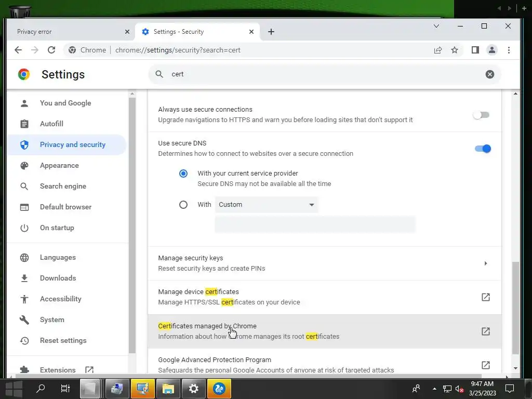Open the side panel icon
Screen dimensions: 532x399
point(475,50)
